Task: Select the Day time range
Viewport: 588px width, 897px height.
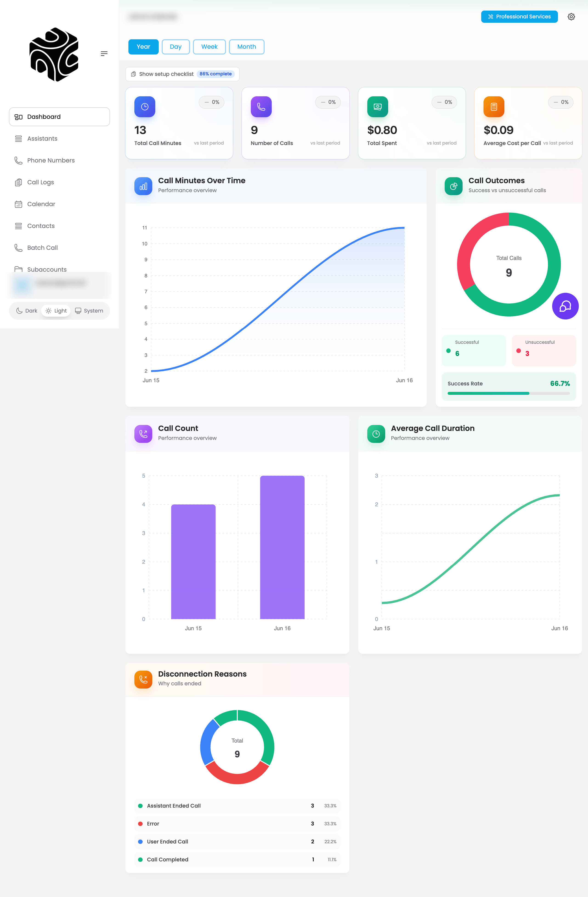Action: coord(175,47)
